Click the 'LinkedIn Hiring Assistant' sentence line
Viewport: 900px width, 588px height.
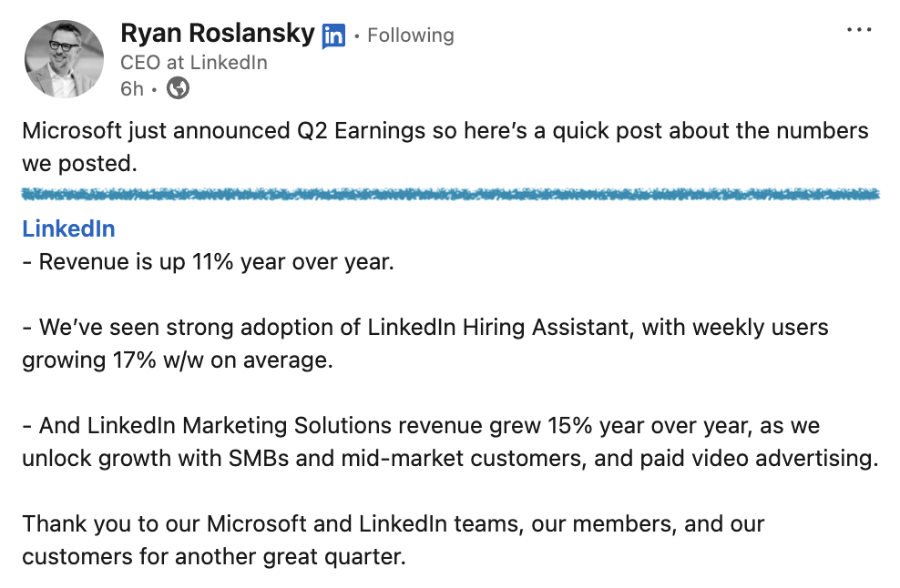coord(425,327)
